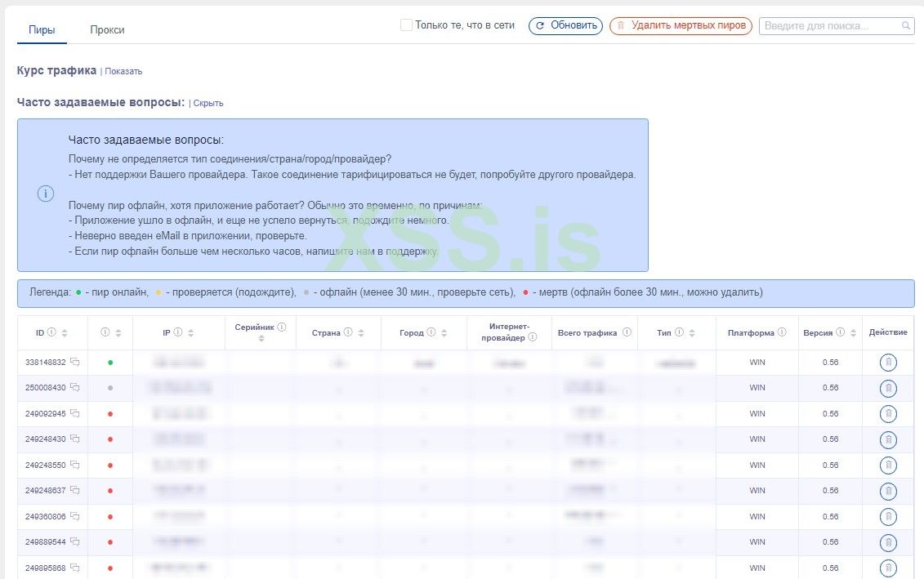Delete peer 249248550 with trash icon
Viewport: 924px width, 579px height.
[888, 465]
